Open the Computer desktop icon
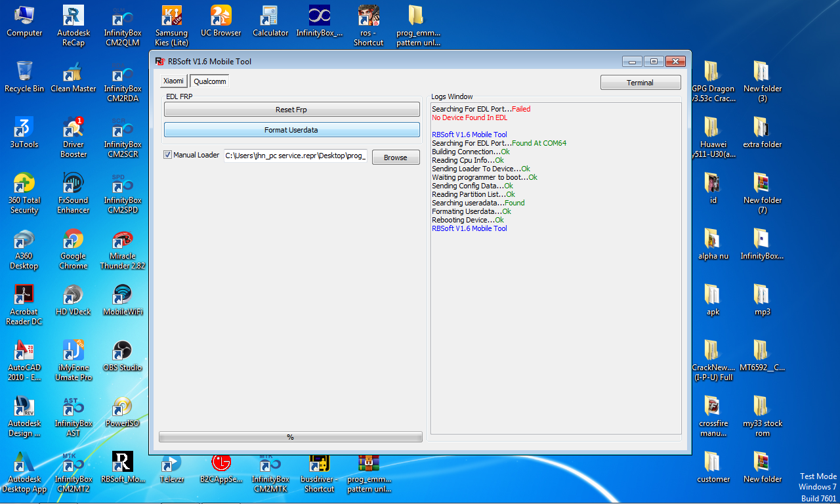Screen dimensions: 840x504 click(x=24, y=22)
